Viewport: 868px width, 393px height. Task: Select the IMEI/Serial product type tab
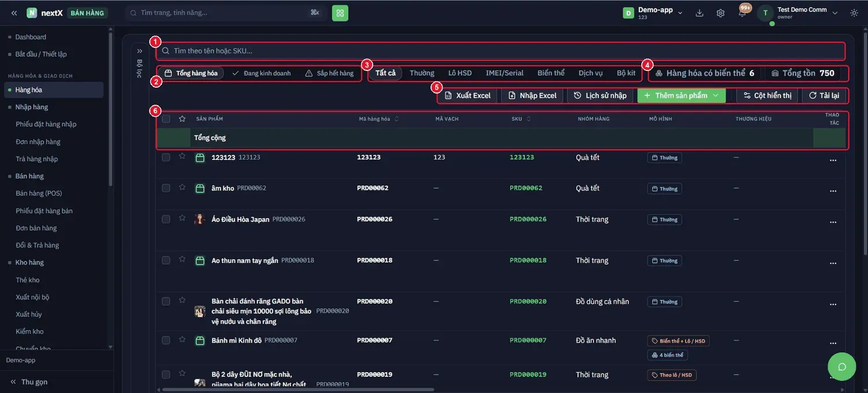coord(505,73)
